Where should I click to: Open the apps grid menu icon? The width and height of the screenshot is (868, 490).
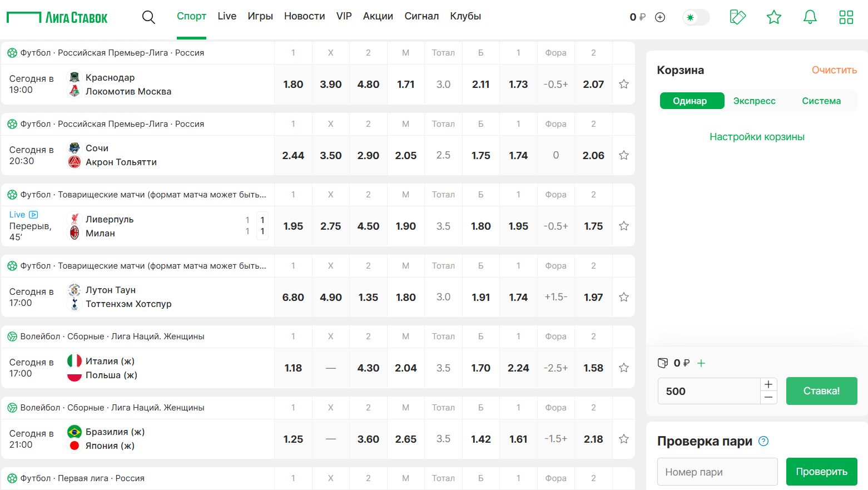pos(846,17)
